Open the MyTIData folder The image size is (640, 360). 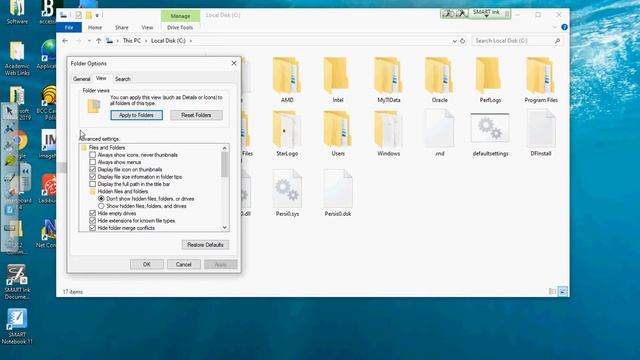coord(389,80)
